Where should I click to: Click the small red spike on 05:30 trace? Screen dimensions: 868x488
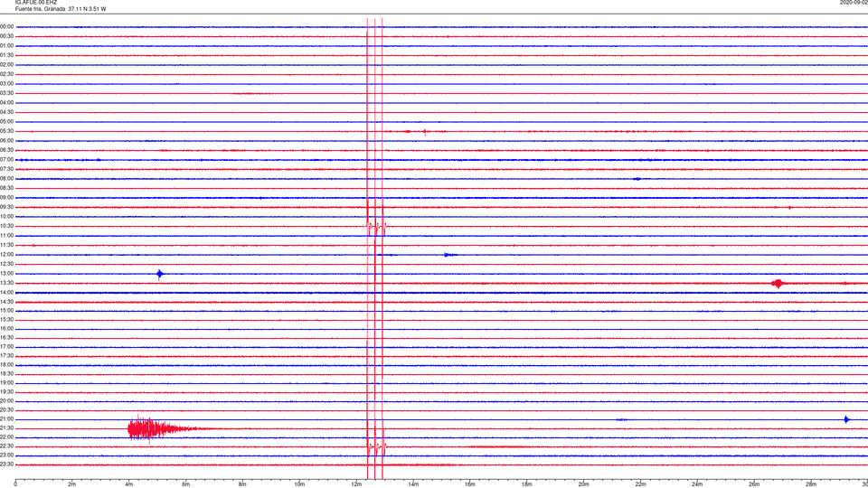425,132
